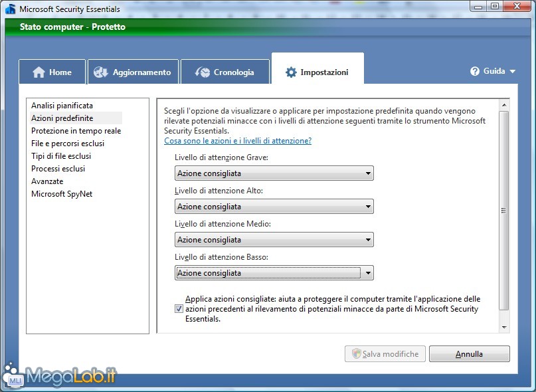The image size is (536, 392).
Task: Click the Aggiornamento globe icon
Action: pos(100,72)
